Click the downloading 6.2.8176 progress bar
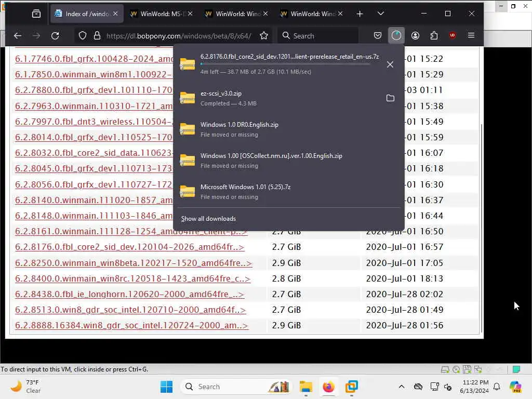 coord(285,64)
